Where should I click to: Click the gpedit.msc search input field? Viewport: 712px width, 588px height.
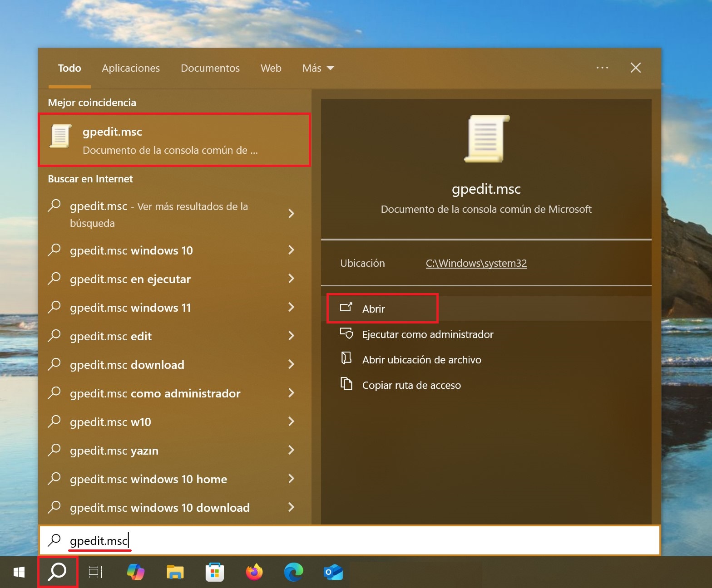350,540
